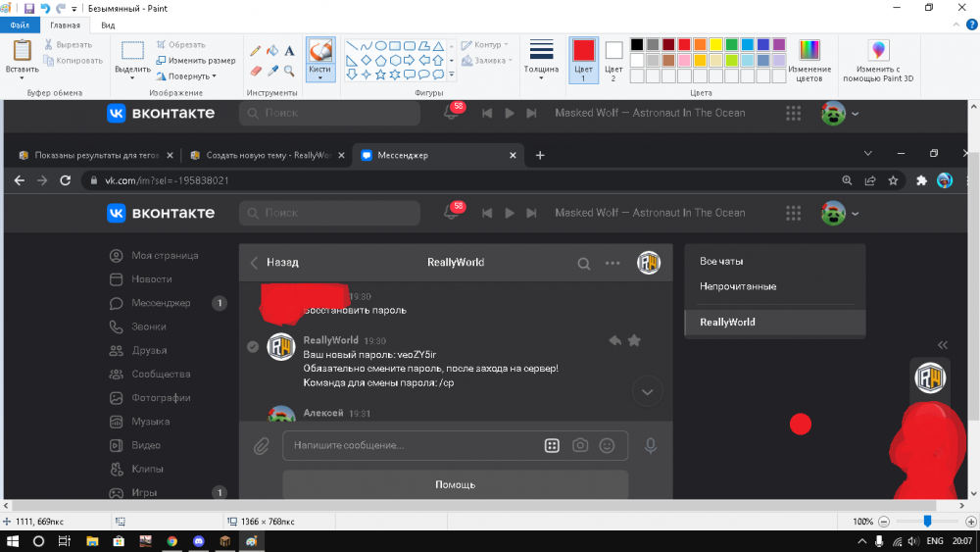The width and height of the screenshot is (980, 552).
Task: Open the File (Файл) menu
Action: tap(20, 25)
